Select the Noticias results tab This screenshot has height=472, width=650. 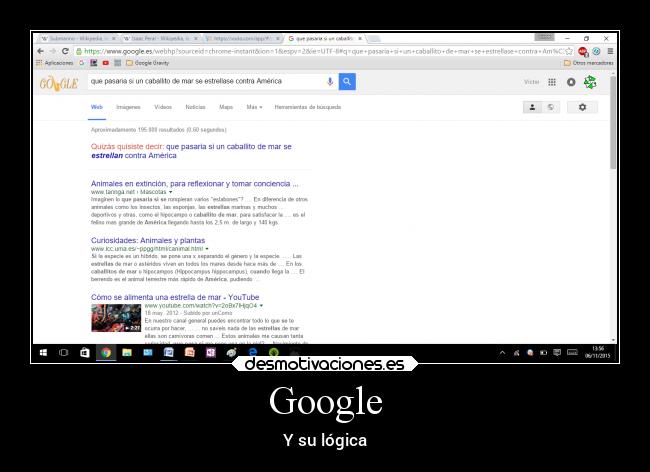tap(195, 107)
